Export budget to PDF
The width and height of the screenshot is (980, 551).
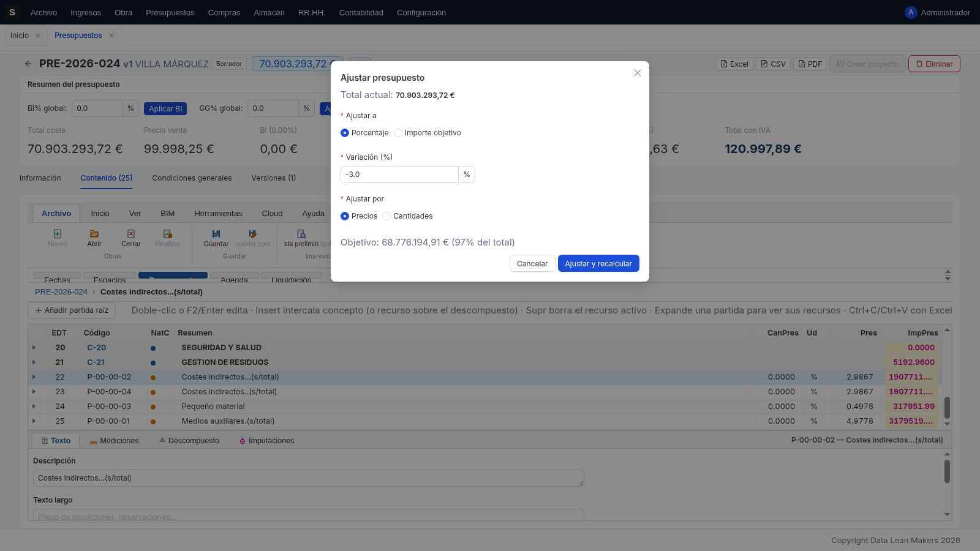810,64
